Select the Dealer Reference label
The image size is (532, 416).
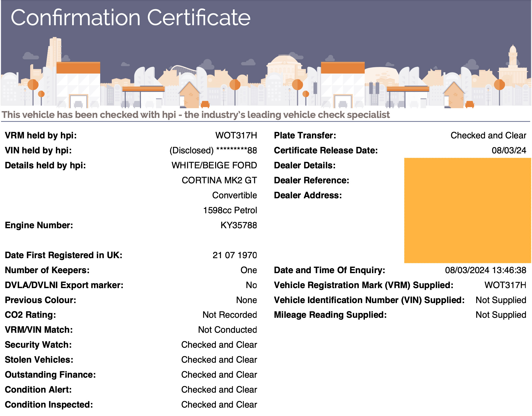(x=312, y=180)
